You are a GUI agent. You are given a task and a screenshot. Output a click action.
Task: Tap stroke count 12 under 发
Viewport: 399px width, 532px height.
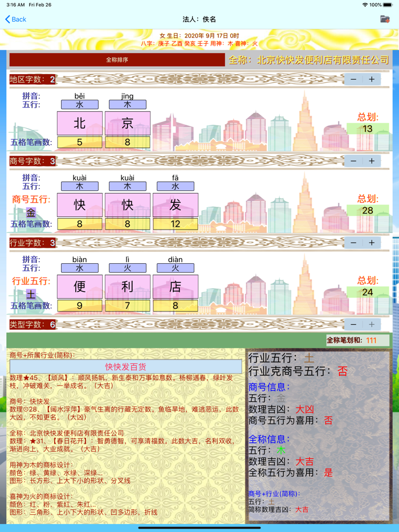click(176, 224)
